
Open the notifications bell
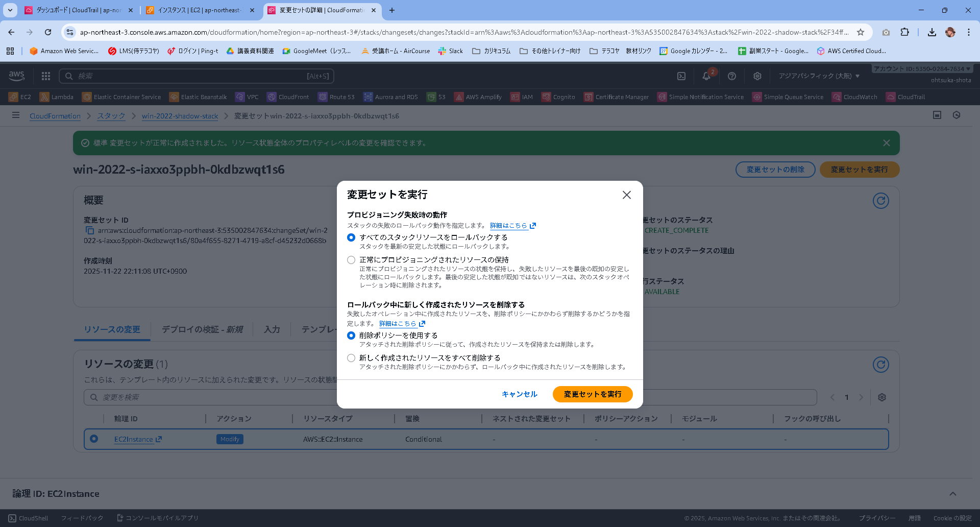[706, 76]
